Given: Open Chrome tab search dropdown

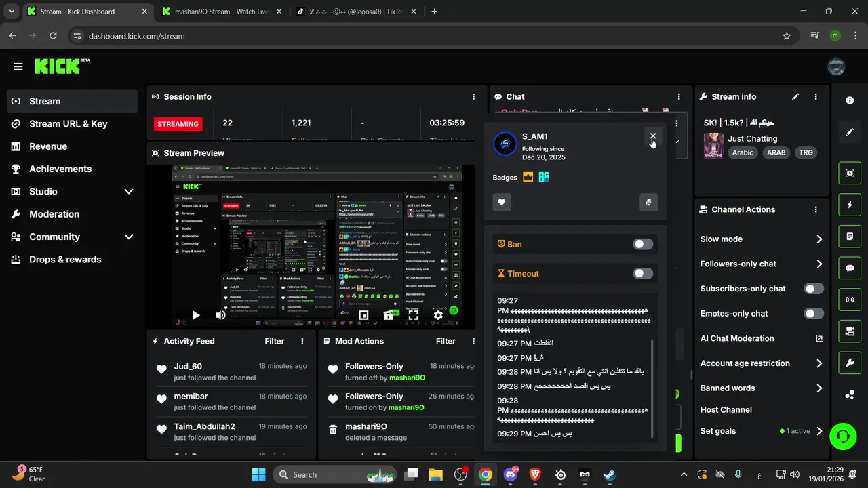Looking at the screenshot, I should pyautogui.click(x=11, y=12).
